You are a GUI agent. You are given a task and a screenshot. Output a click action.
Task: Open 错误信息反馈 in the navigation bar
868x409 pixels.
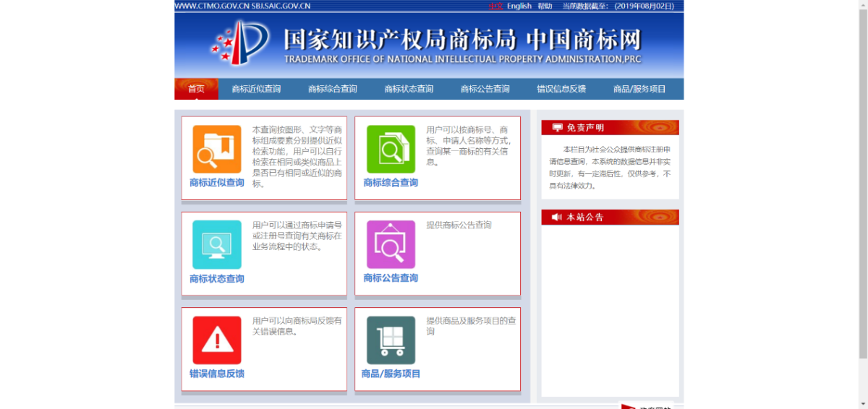tap(561, 89)
